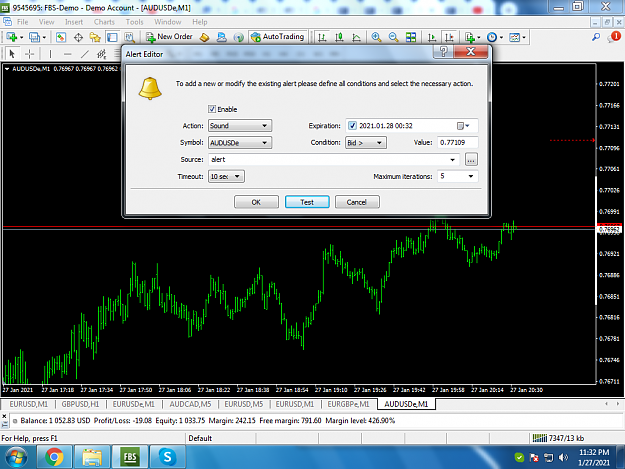This screenshot has height=469, width=625.
Task: Click the Value field showing 0.77109
Action: (458, 142)
